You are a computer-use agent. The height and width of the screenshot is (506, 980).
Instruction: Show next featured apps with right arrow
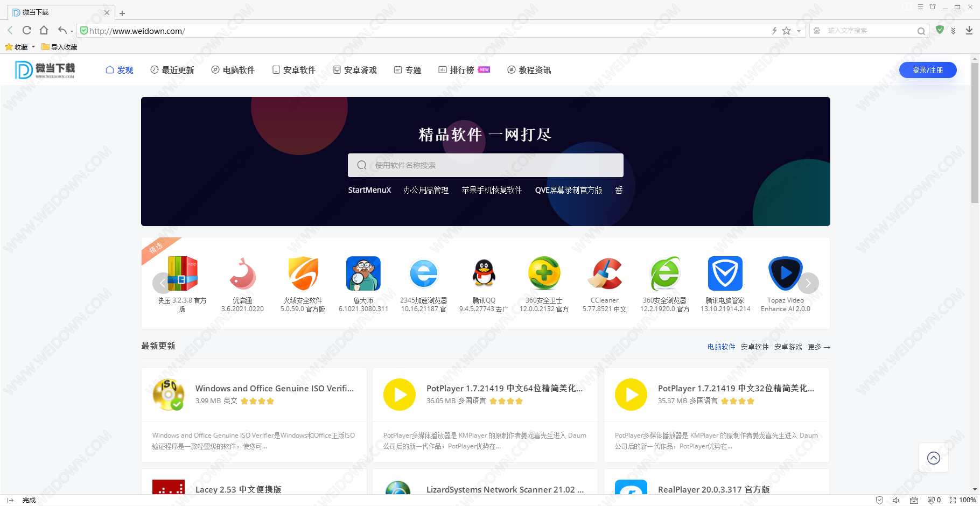(x=808, y=283)
